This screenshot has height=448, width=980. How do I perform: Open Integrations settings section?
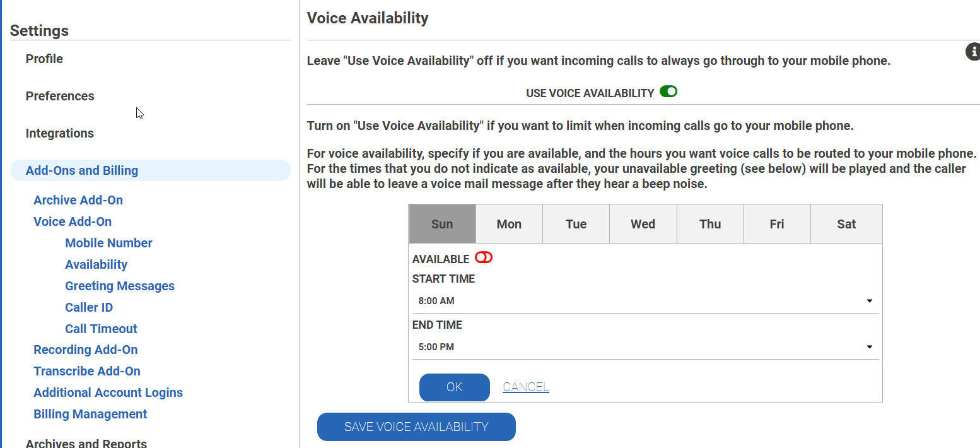60,133
